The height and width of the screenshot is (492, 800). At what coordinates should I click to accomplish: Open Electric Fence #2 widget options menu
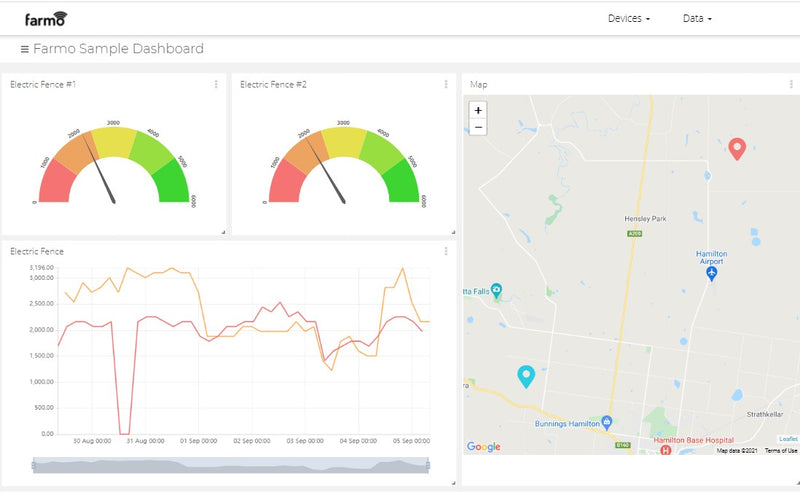tap(446, 85)
